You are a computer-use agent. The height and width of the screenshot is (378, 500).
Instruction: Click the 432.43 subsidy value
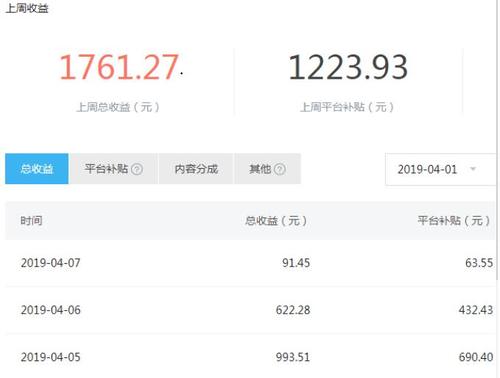coord(476,310)
